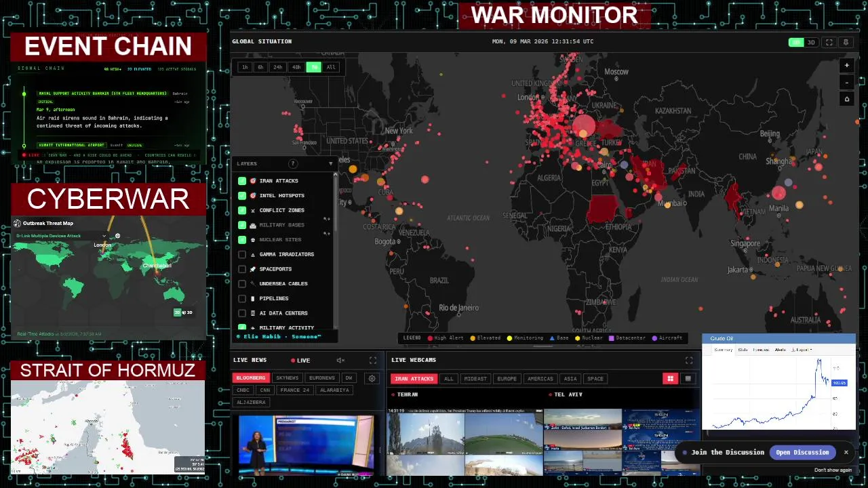Click the Iran Attacks target icon
Viewport: 868px width, 488px height.
pyautogui.click(x=253, y=181)
